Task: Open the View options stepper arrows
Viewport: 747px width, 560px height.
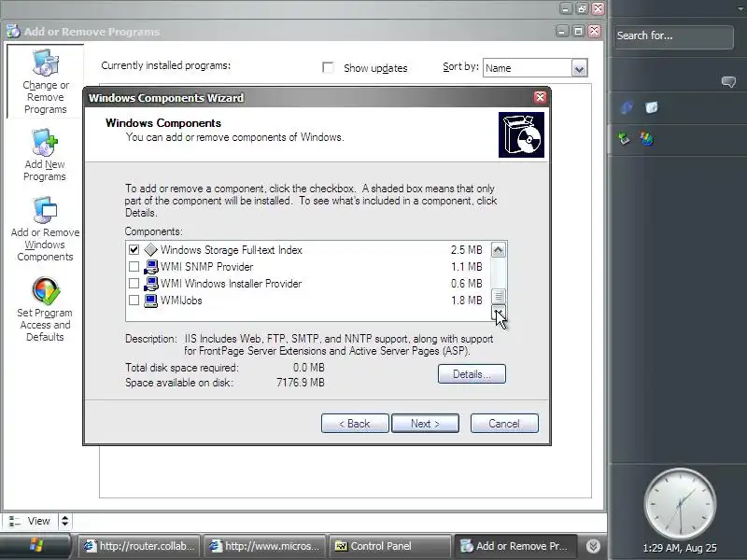Action: point(64,521)
